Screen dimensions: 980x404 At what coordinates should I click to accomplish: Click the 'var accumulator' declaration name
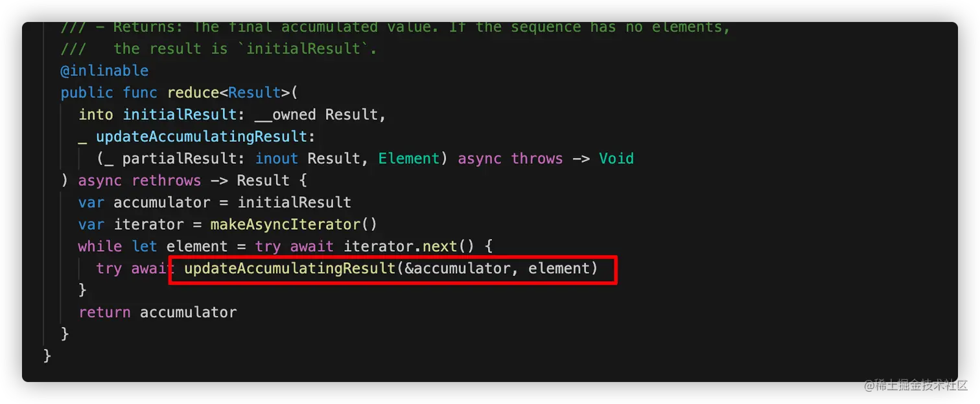click(x=162, y=203)
